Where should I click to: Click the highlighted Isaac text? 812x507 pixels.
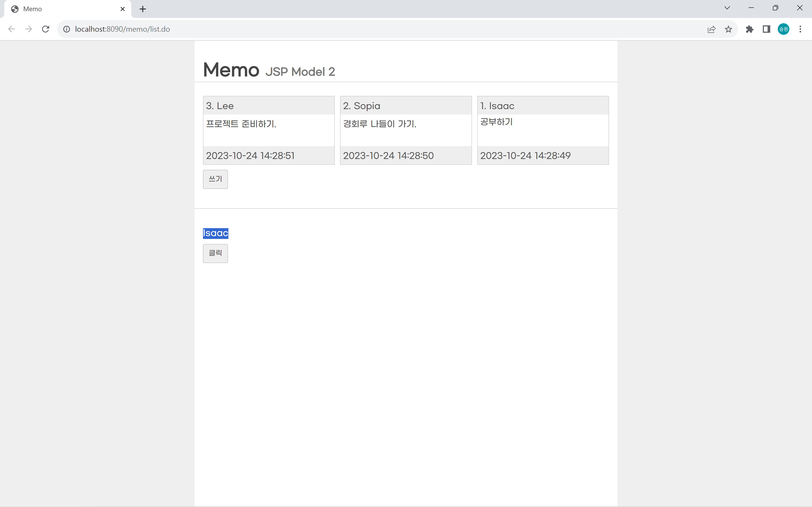coord(216,233)
